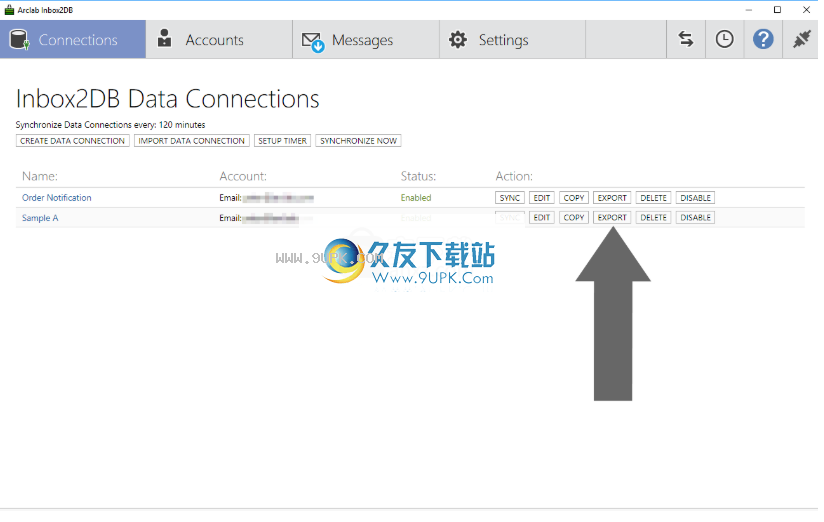This screenshot has width=824, height=522.
Task: Click the Name column header
Action: 40,176
